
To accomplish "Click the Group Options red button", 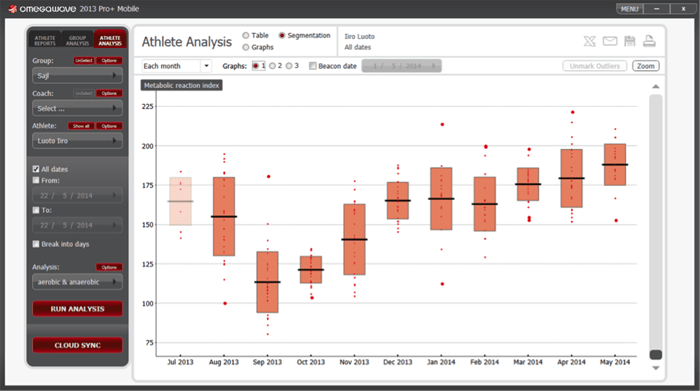I will [x=109, y=61].
